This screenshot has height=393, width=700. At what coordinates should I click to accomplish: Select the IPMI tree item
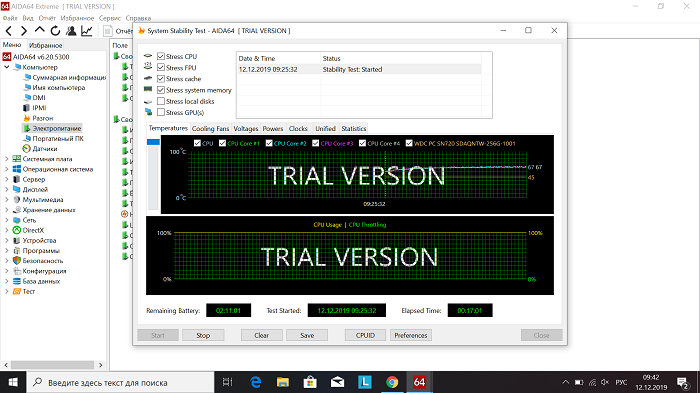coord(39,108)
